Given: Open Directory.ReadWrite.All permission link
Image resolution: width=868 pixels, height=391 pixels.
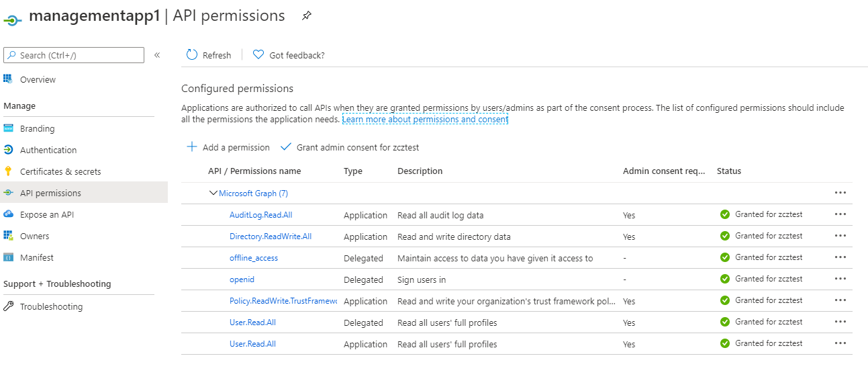Looking at the screenshot, I should point(271,236).
